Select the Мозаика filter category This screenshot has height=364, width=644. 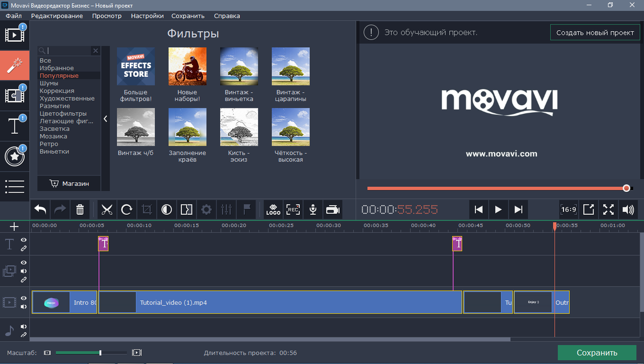pos(54,136)
